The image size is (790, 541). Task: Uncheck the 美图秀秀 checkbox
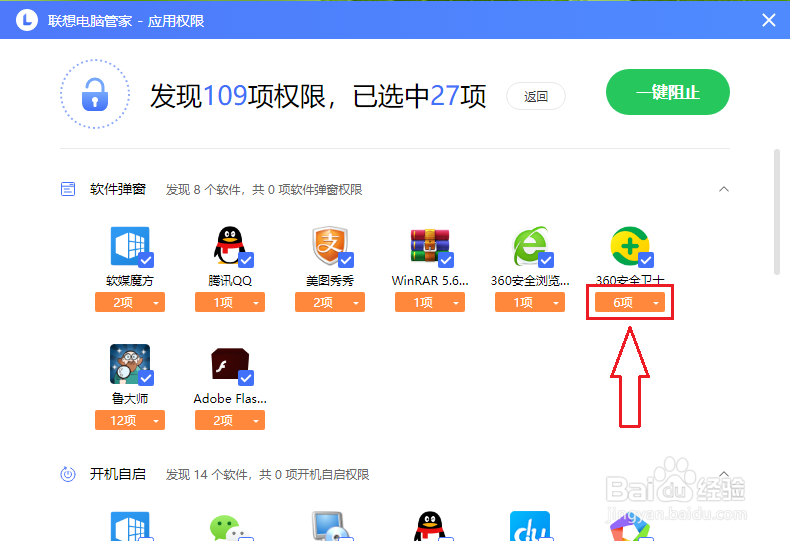tap(346, 260)
